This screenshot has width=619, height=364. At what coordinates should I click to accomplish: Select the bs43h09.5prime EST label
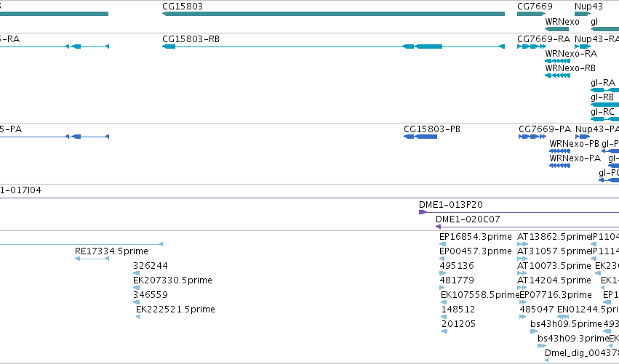pos(566,324)
